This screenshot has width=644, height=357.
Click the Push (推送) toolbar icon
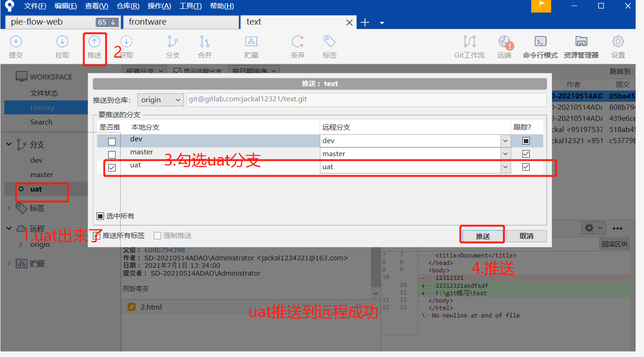tap(94, 42)
